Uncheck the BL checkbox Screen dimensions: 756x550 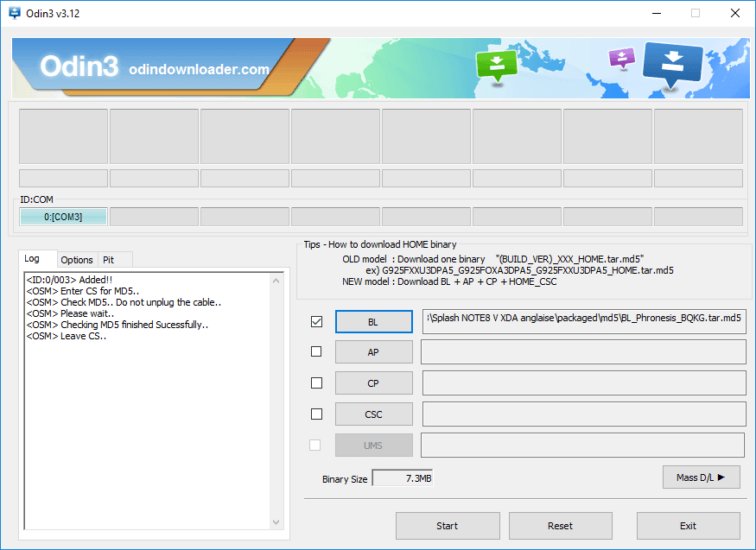316,321
